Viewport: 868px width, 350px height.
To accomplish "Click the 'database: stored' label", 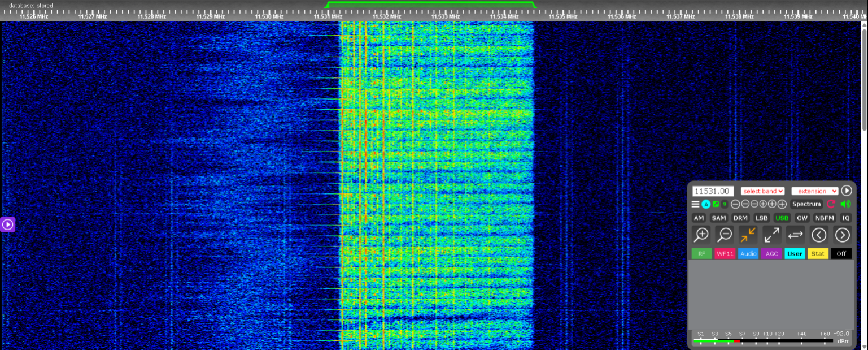I will point(30,6).
